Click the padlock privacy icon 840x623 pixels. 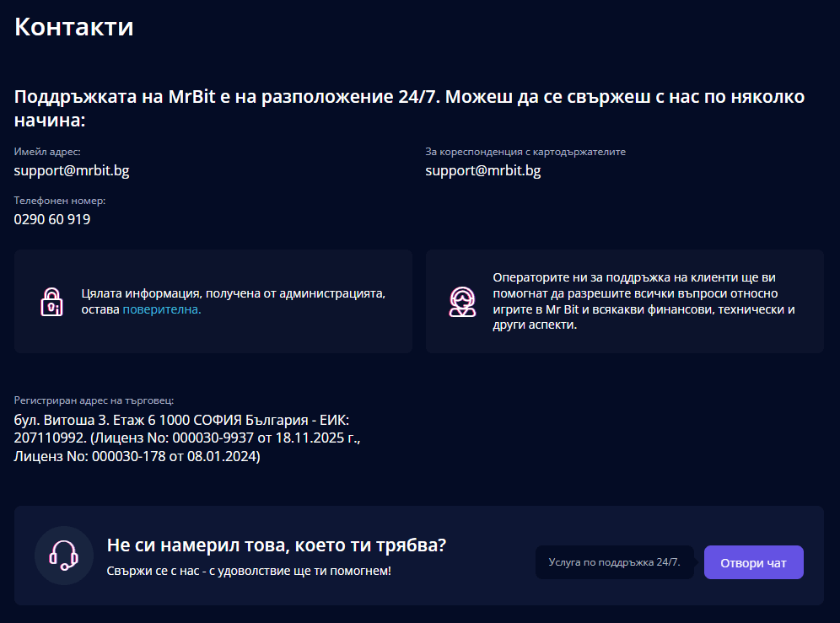coord(51,302)
